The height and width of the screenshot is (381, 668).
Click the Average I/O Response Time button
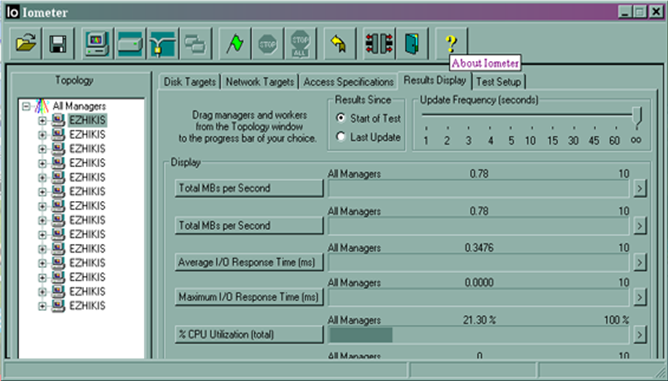(x=249, y=262)
